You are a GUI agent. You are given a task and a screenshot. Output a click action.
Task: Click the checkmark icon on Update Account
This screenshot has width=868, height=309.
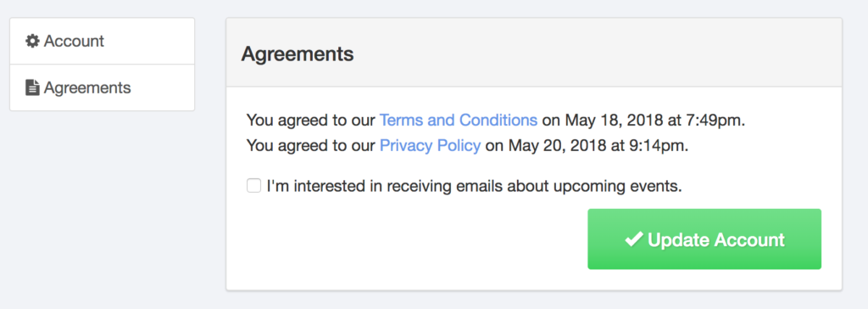tap(633, 239)
